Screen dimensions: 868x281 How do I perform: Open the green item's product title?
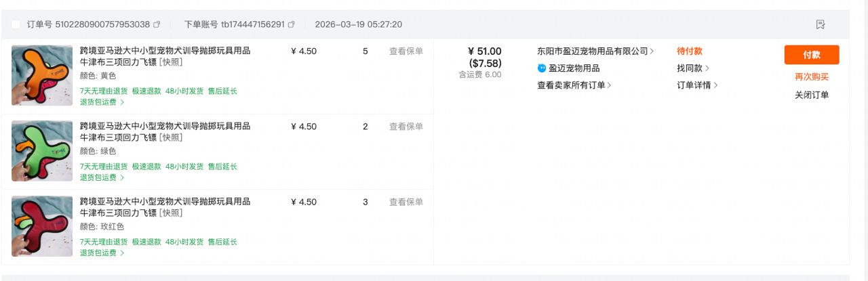pyautogui.click(x=165, y=131)
